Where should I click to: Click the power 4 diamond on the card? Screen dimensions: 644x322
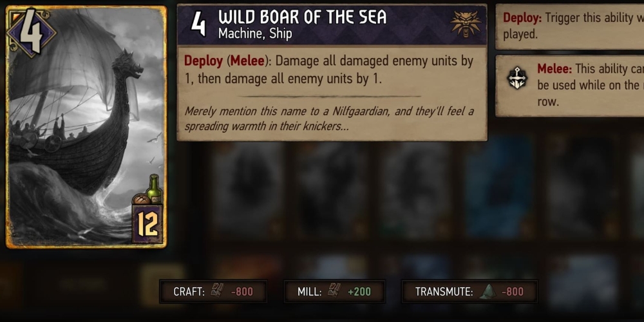click(31, 32)
